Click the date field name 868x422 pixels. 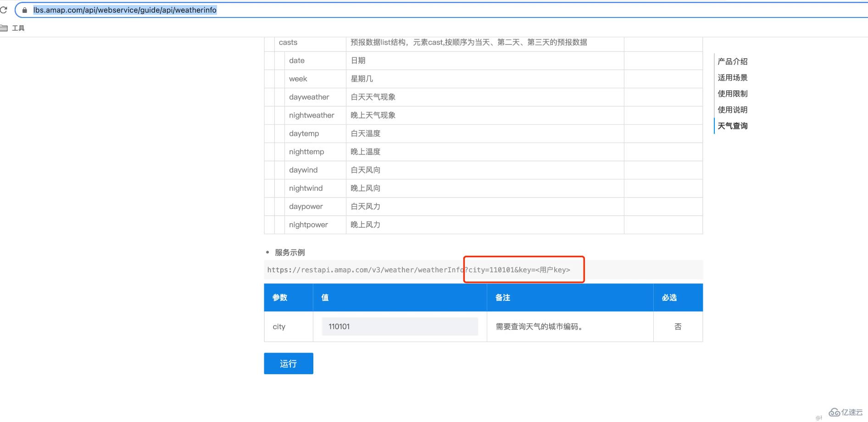(297, 61)
